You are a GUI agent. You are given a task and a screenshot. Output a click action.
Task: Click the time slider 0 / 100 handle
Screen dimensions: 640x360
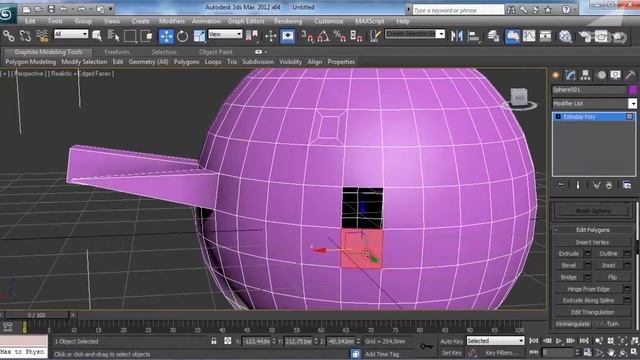point(37,315)
